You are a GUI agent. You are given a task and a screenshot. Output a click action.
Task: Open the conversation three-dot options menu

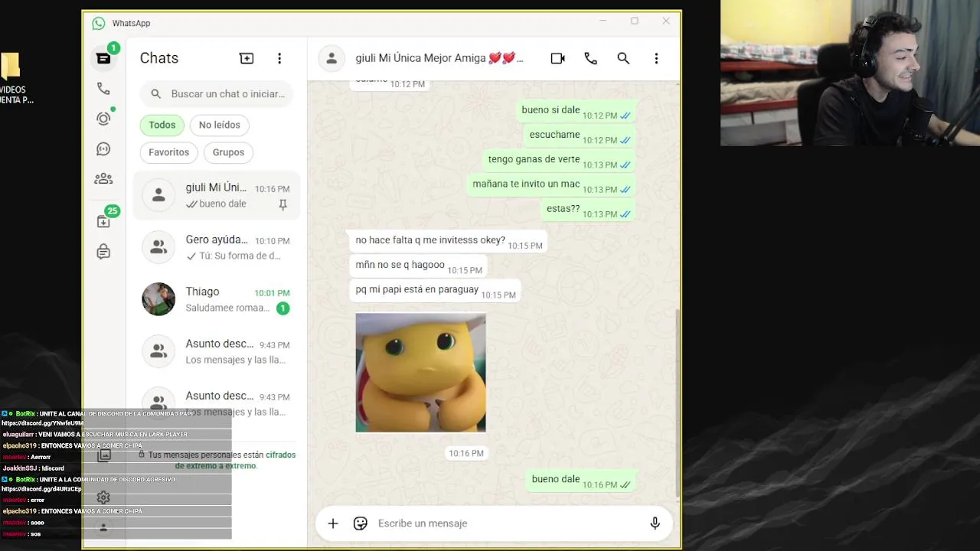(x=656, y=58)
